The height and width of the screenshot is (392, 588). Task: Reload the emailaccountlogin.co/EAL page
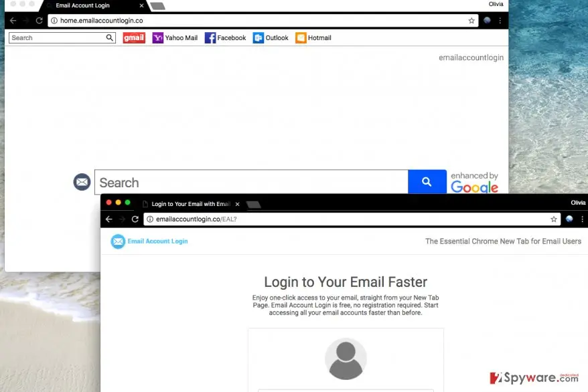tap(135, 219)
